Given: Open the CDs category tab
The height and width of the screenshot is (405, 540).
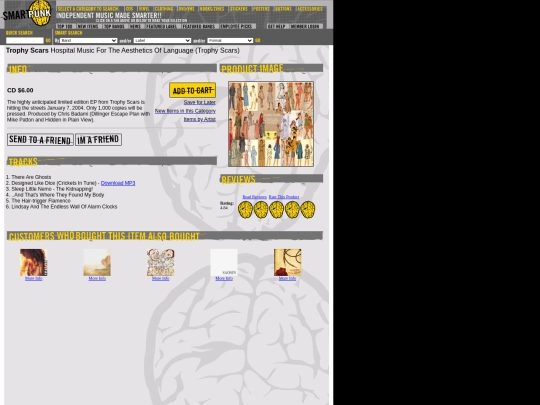Looking at the screenshot, I should 129,9.
